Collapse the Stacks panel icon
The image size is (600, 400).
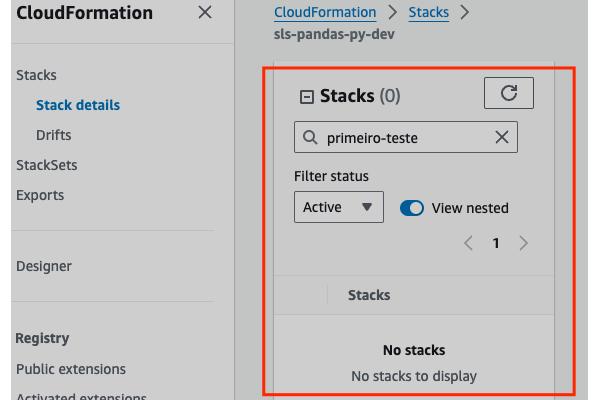coord(307,96)
